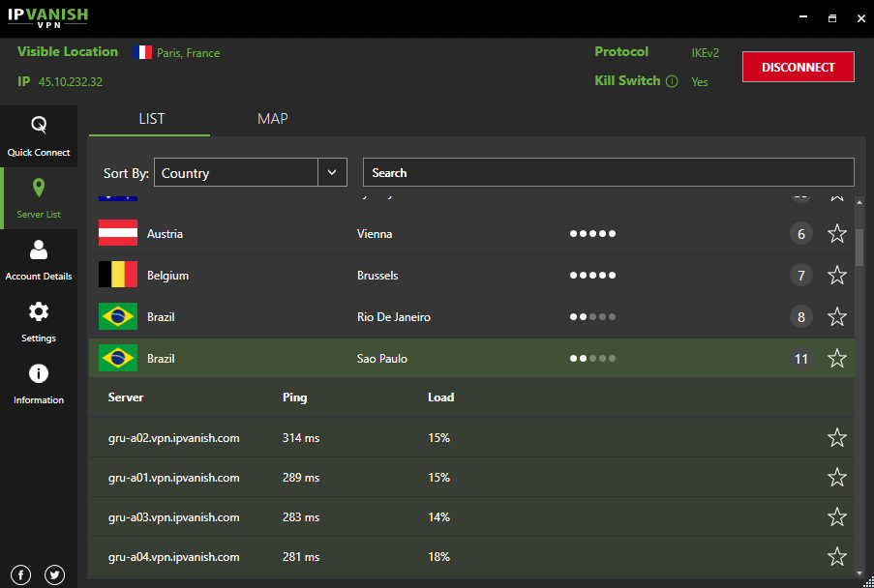Favorite server gru-a03.vpn.ipvanish.com star
The image size is (874, 588).
click(x=836, y=516)
